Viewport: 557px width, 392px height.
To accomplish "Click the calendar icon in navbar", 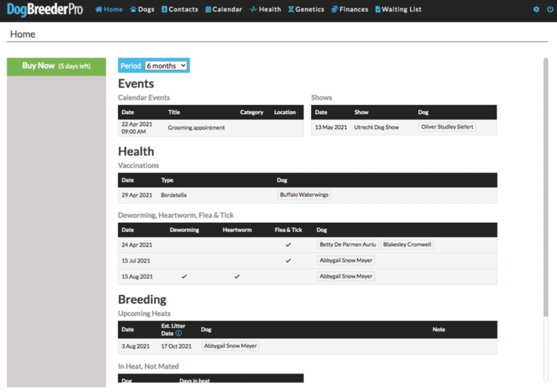I will (x=208, y=9).
